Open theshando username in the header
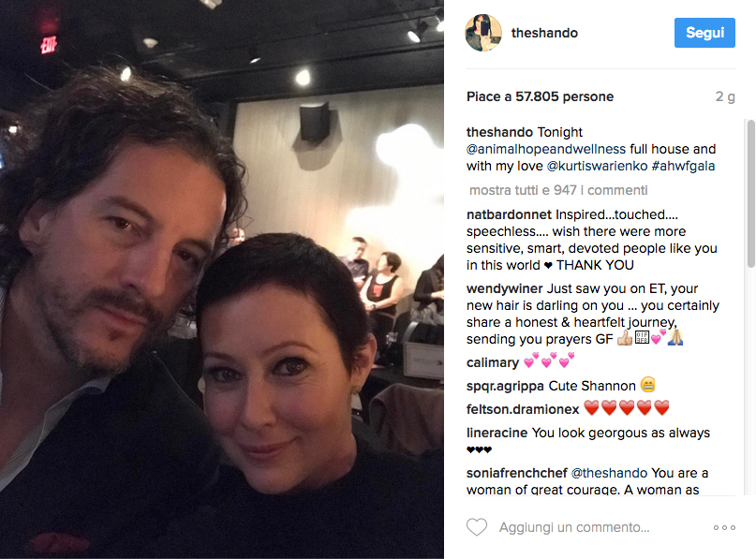The height and width of the screenshot is (559, 756). (544, 33)
